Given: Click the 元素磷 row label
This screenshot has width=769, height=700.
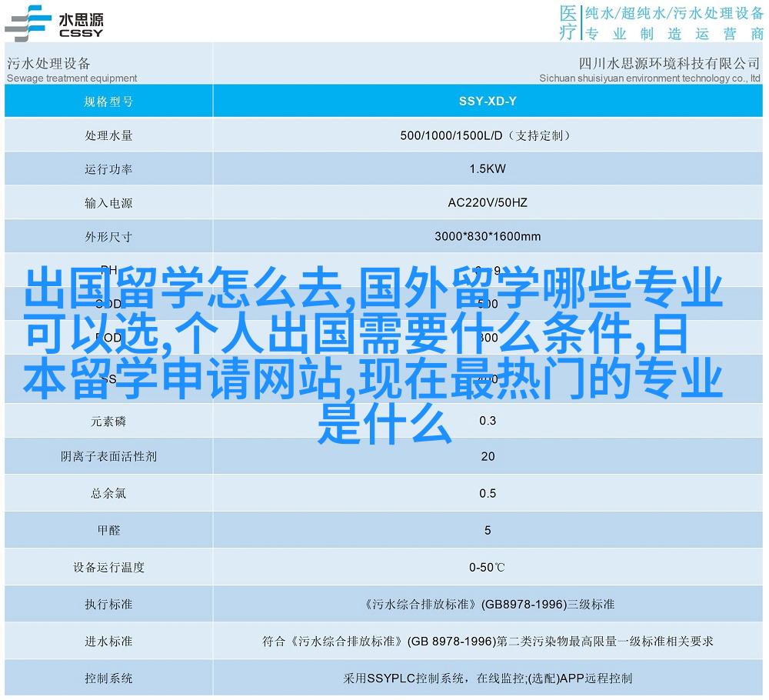Looking at the screenshot, I should pos(108,422).
